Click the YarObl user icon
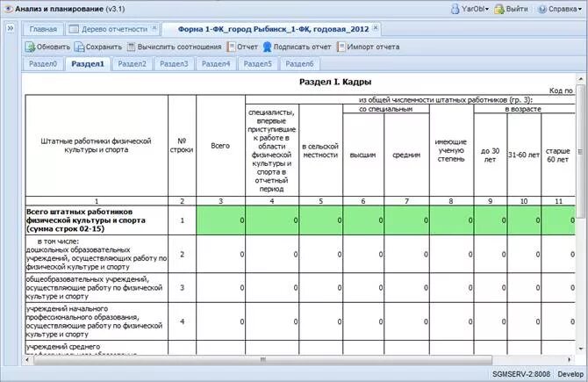 point(455,9)
